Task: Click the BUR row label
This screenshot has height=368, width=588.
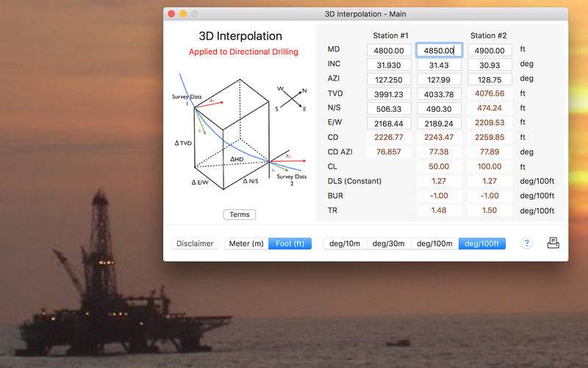Action: point(335,196)
